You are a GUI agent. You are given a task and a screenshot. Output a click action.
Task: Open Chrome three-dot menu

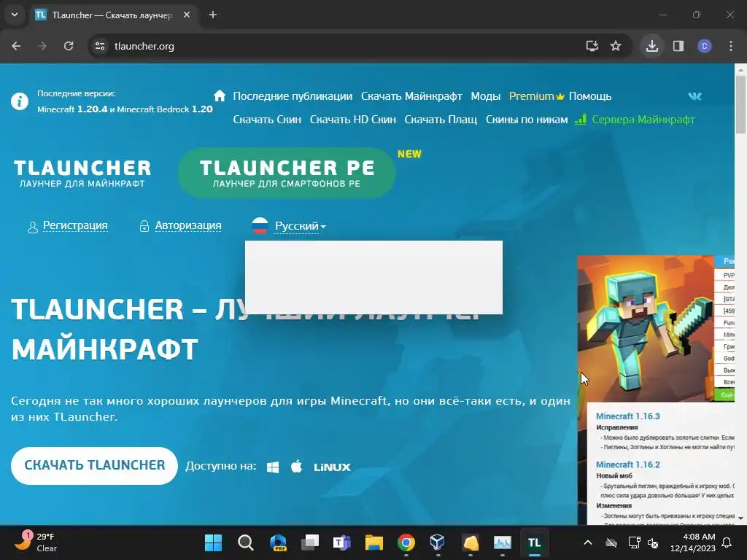point(731,46)
